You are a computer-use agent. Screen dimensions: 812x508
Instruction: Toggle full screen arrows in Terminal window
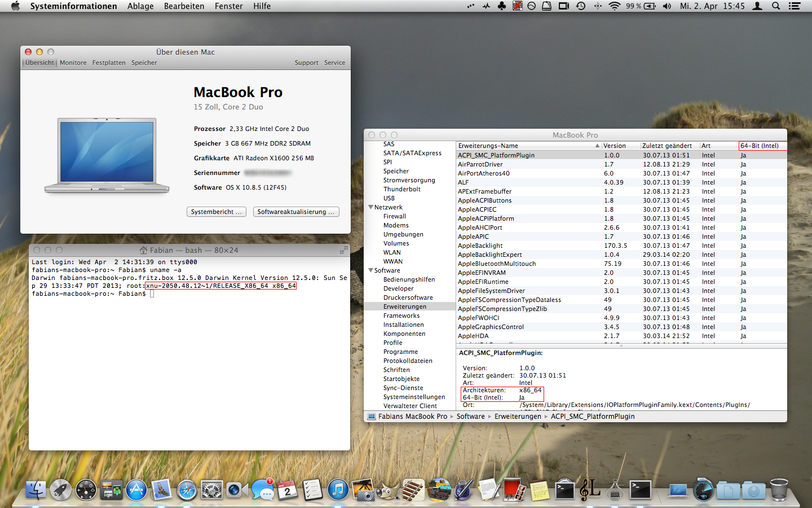[343, 250]
